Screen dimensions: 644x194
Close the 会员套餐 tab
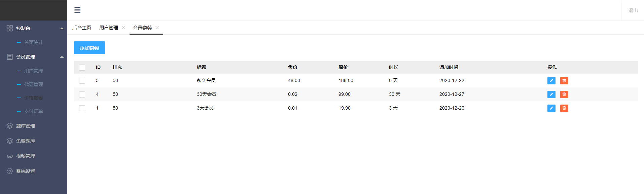tap(157, 28)
